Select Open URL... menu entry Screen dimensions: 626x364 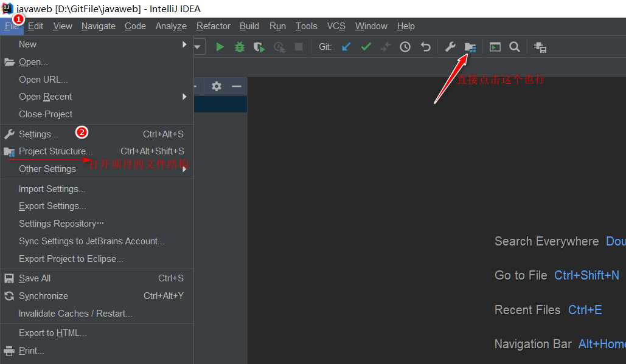click(x=97, y=80)
